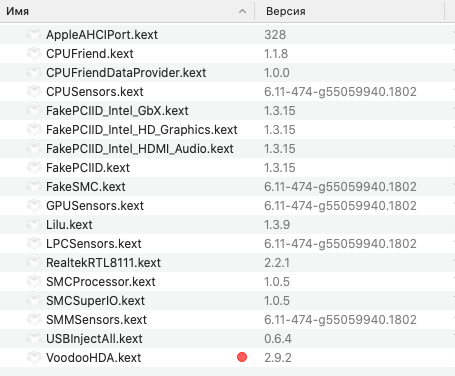Click the version value in GPUSensors.kext row

[340, 206]
